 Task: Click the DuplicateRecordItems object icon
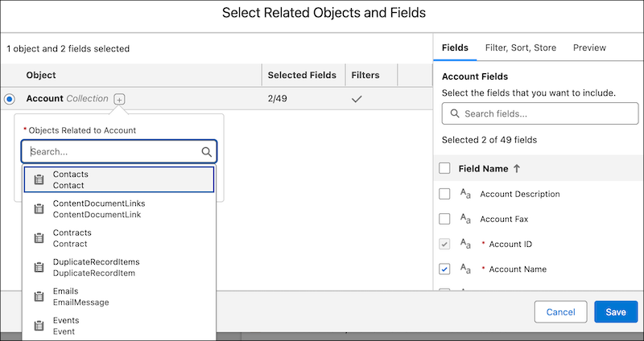tap(39, 267)
